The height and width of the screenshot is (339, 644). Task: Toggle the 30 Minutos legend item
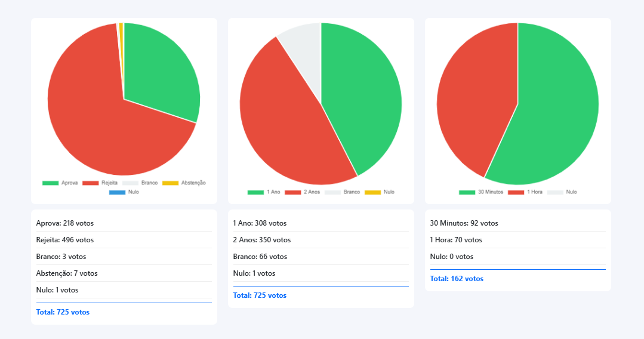[x=481, y=192]
